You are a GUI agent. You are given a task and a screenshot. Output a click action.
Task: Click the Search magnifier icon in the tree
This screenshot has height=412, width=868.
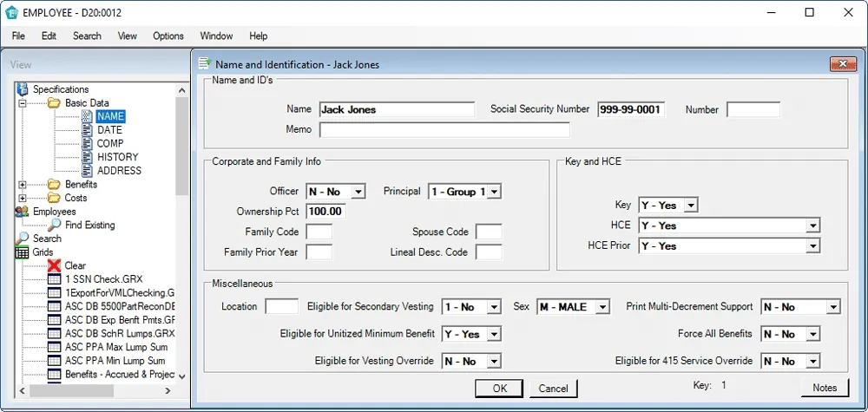(23, 239)
